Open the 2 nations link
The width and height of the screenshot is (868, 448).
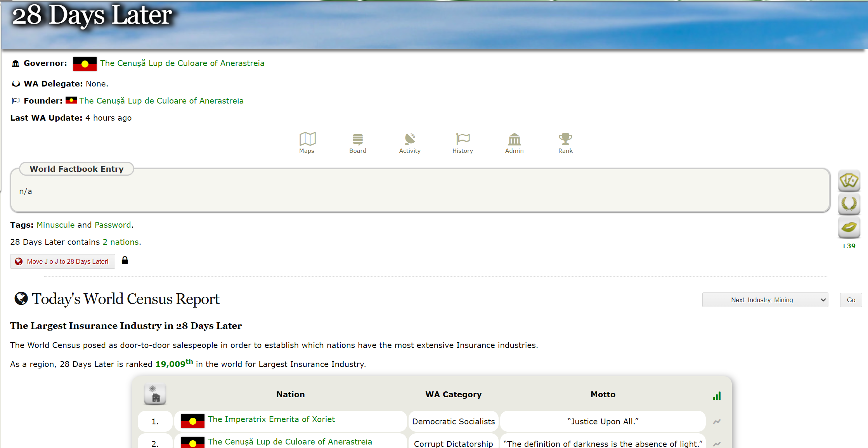point(121,242)
